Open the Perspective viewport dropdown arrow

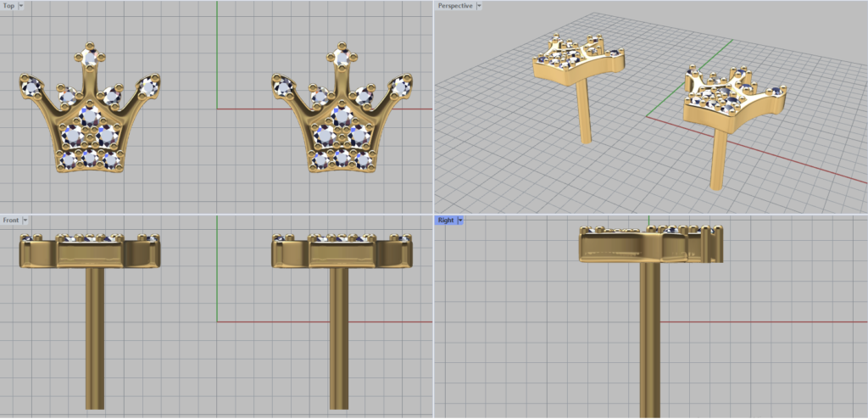tap(479, 6)
